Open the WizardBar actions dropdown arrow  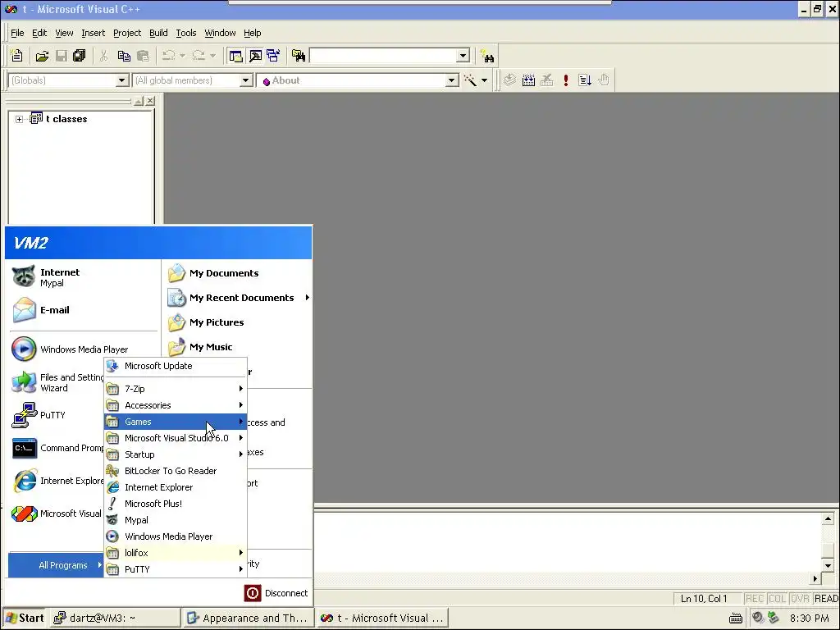(484, 80)
